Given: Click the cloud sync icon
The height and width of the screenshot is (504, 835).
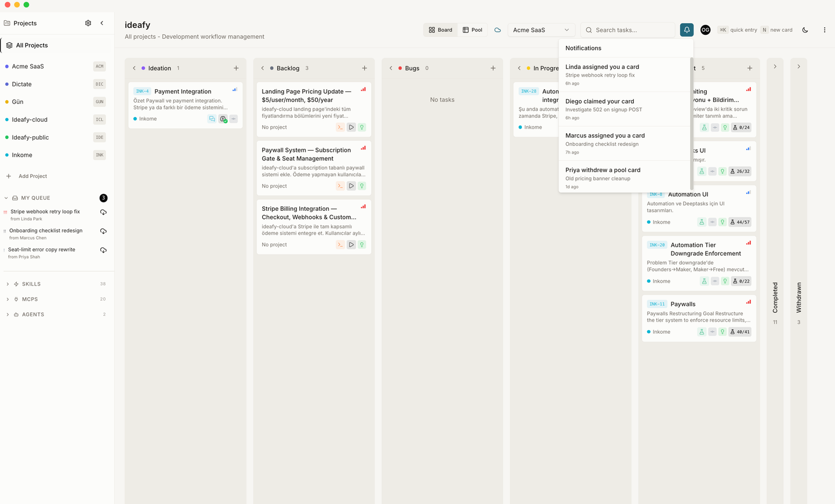Looking at the screenshot, I should point(498,30).
